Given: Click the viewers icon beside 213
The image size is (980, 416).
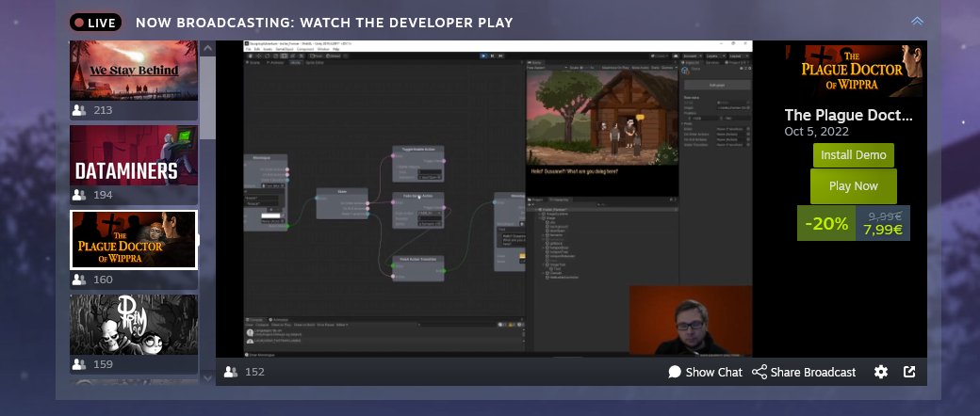Looking at the screenshot, I should click(79, 110).
